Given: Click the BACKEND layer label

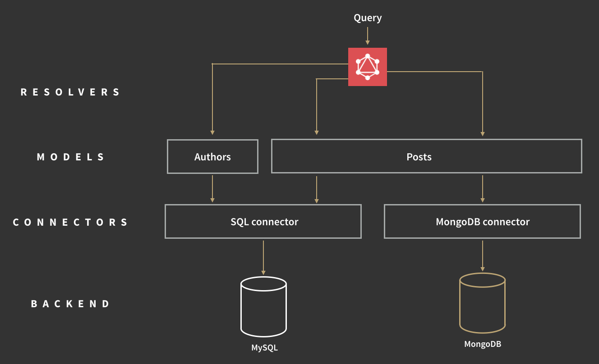Looking at the screenshot, I should [70, 304].
